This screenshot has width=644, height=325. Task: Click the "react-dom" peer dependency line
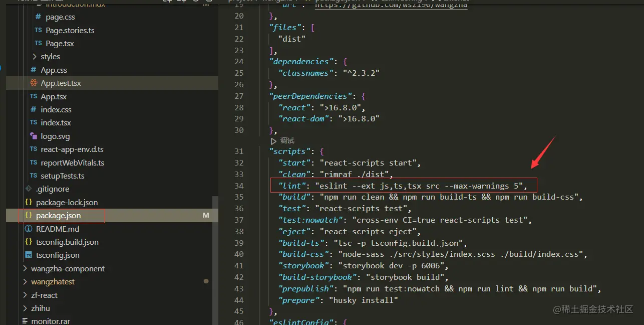329,119
